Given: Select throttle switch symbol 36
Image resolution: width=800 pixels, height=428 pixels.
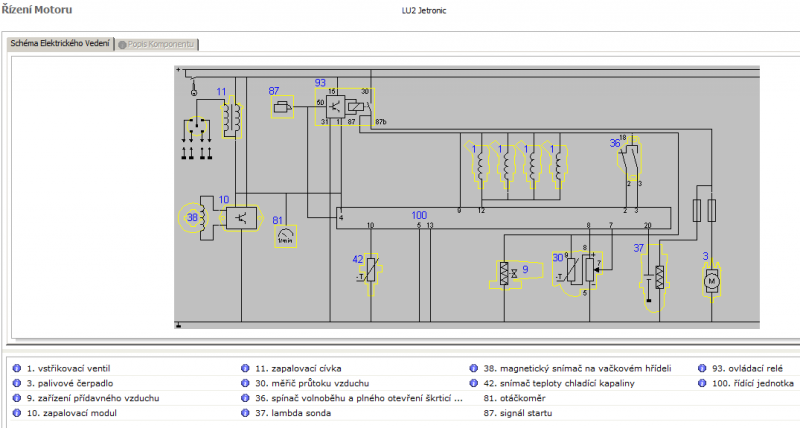Looking at the screenshot, I should pyautogui.click(x=629, y=158).
